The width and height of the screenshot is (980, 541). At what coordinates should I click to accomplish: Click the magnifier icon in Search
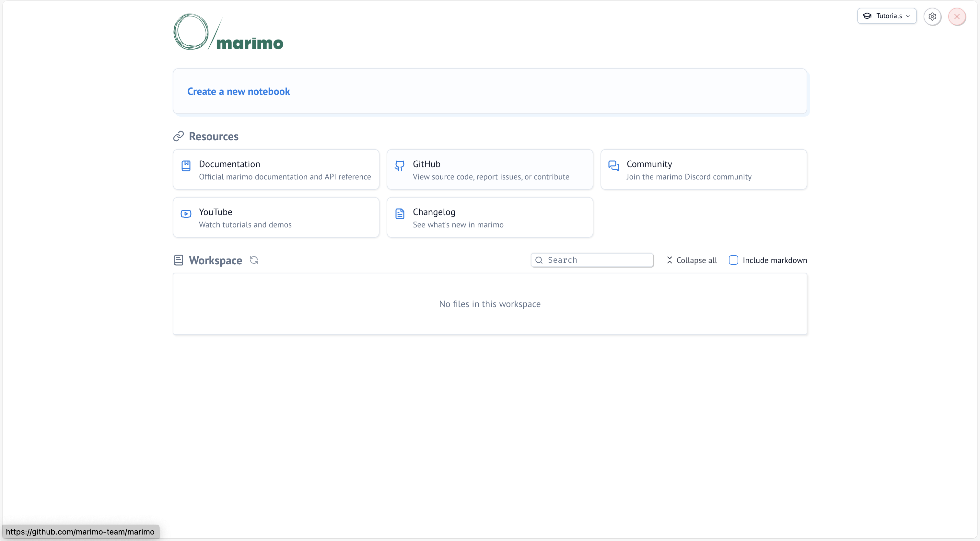[x=539, y=260]
